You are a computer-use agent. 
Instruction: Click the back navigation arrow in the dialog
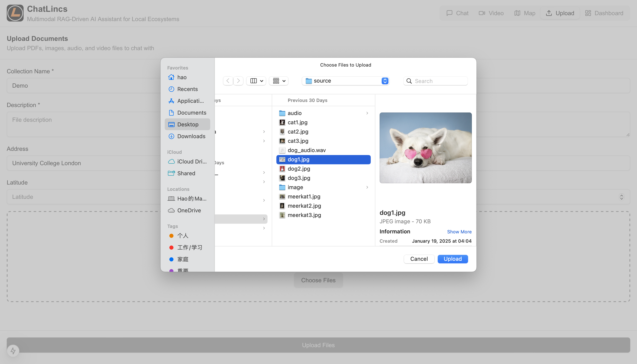(228, 81)
